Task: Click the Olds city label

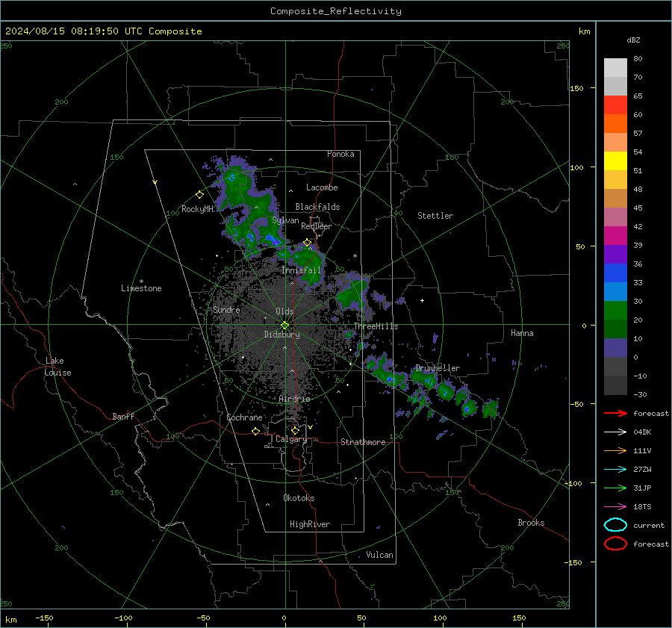Action: tap(284, 311)
